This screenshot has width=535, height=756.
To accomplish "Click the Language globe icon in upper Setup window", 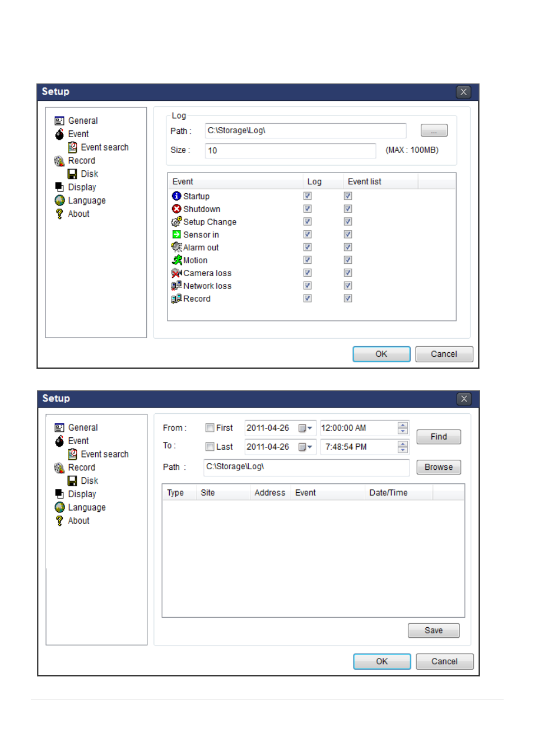I will (59, 200).
